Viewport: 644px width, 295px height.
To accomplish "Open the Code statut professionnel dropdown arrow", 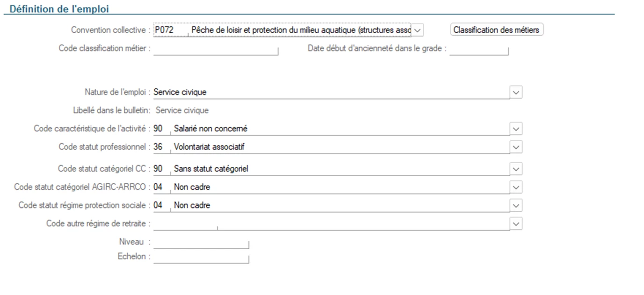I will (516, 147).
